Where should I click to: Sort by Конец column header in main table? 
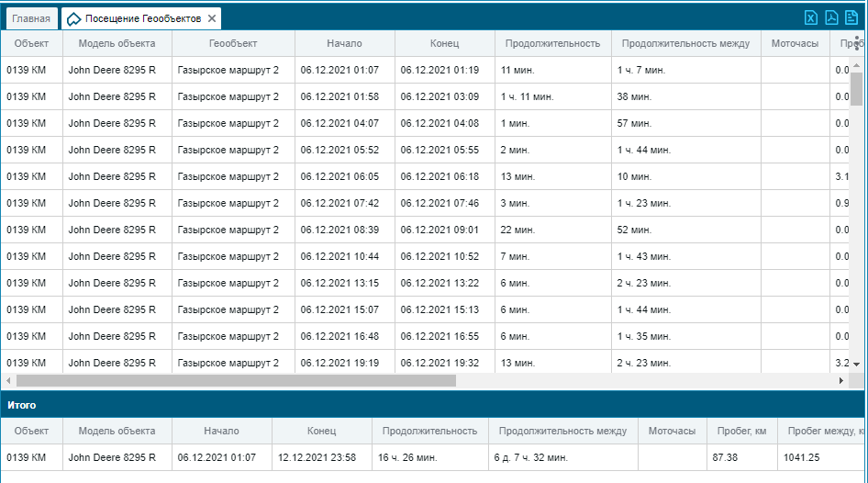pyautogui.click(x=444, y=43)
